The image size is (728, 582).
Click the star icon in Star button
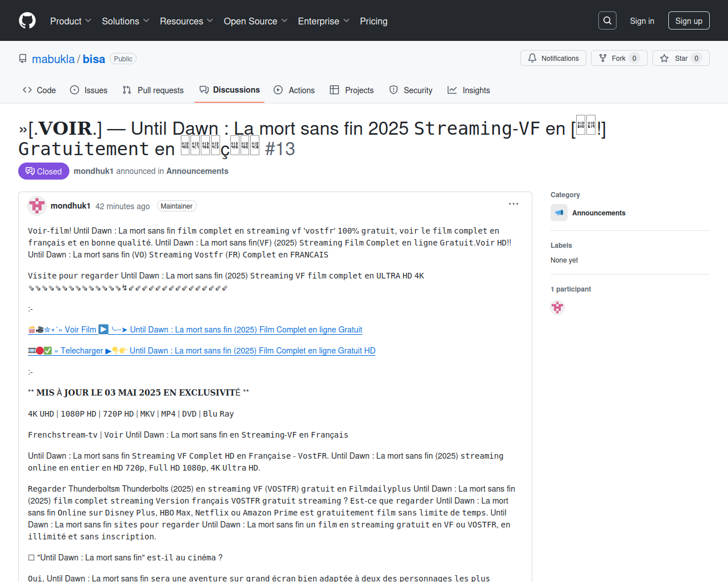664,58
